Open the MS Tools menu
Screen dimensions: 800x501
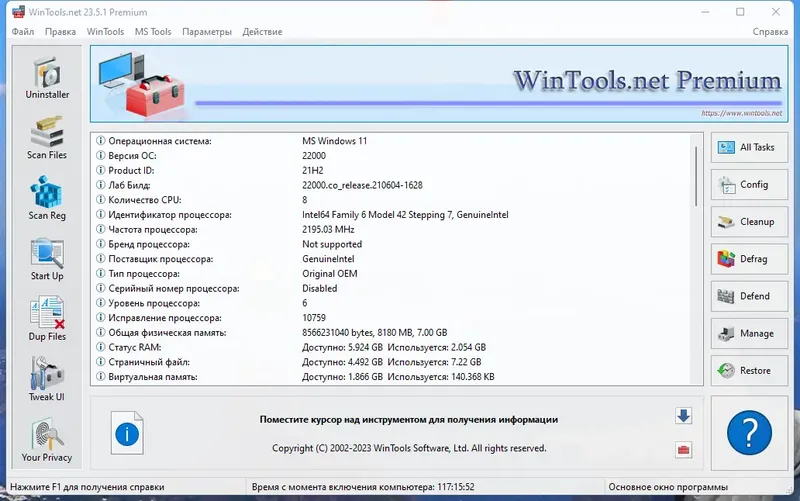point(153,32)
